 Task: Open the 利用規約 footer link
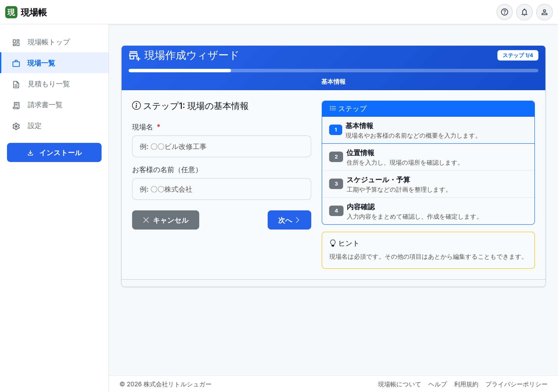pos(466,384)
